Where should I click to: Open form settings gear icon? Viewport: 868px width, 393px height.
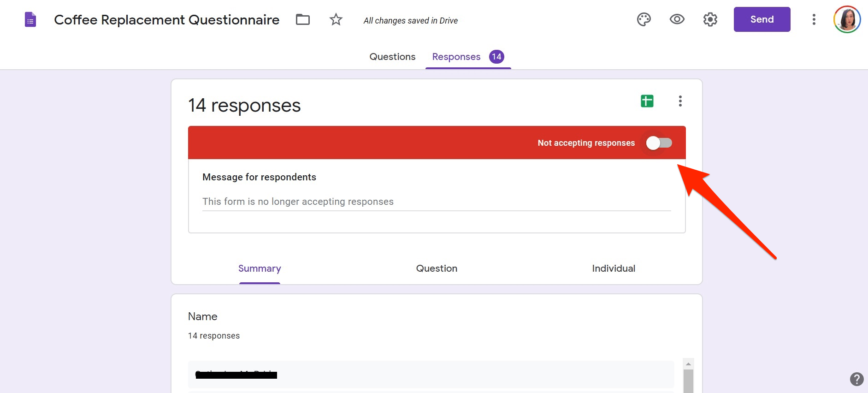710,19
